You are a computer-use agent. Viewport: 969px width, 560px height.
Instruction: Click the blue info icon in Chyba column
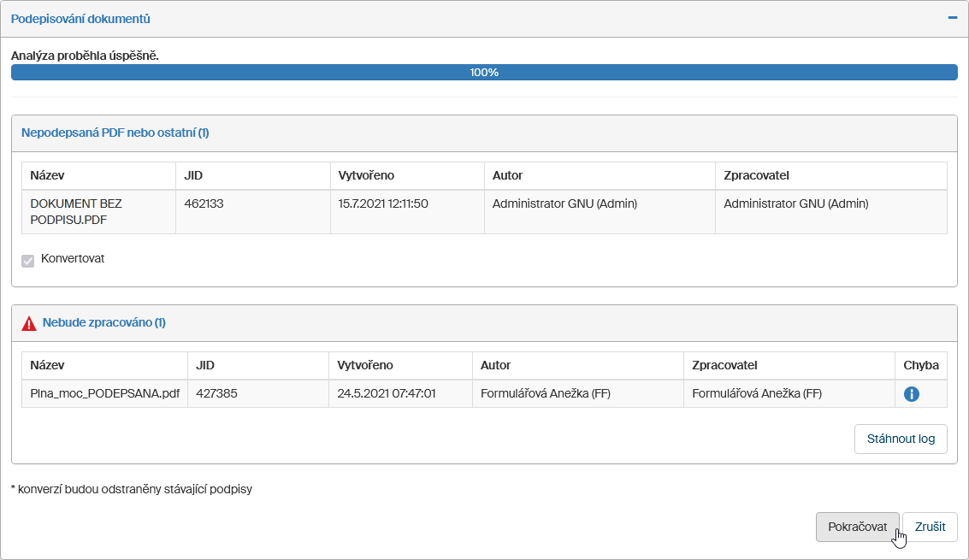912,394
